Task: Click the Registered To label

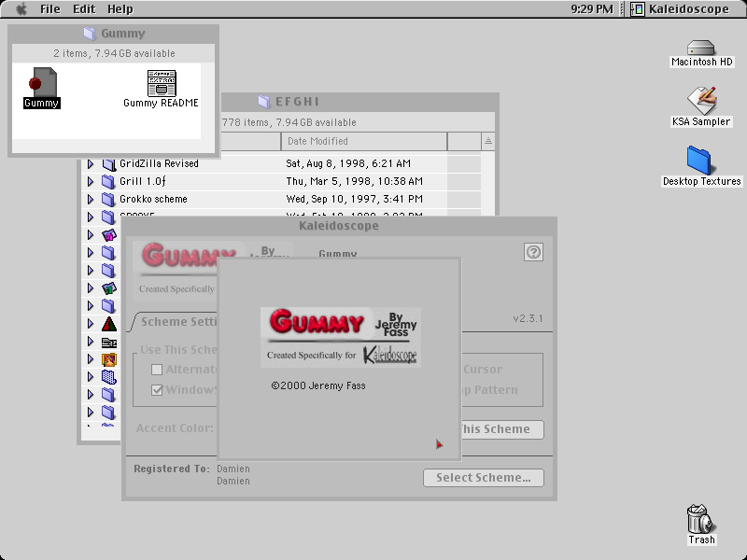Action: coord(172,469)
